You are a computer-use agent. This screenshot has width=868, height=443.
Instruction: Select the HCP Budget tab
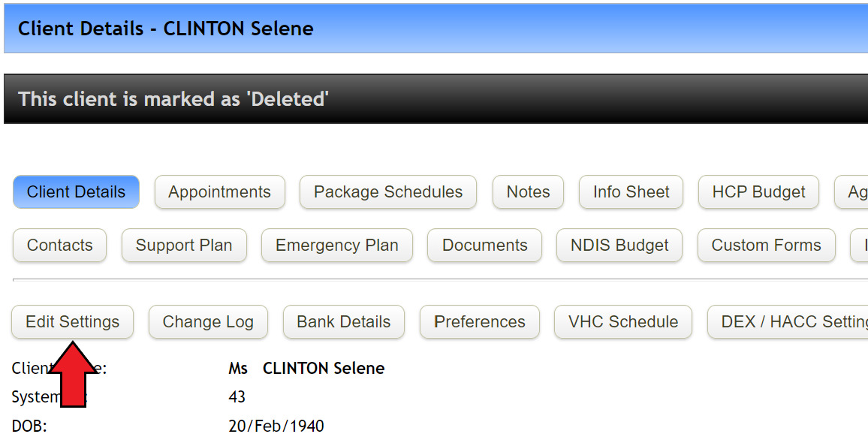pyautogui.click(x=758, y=192)
